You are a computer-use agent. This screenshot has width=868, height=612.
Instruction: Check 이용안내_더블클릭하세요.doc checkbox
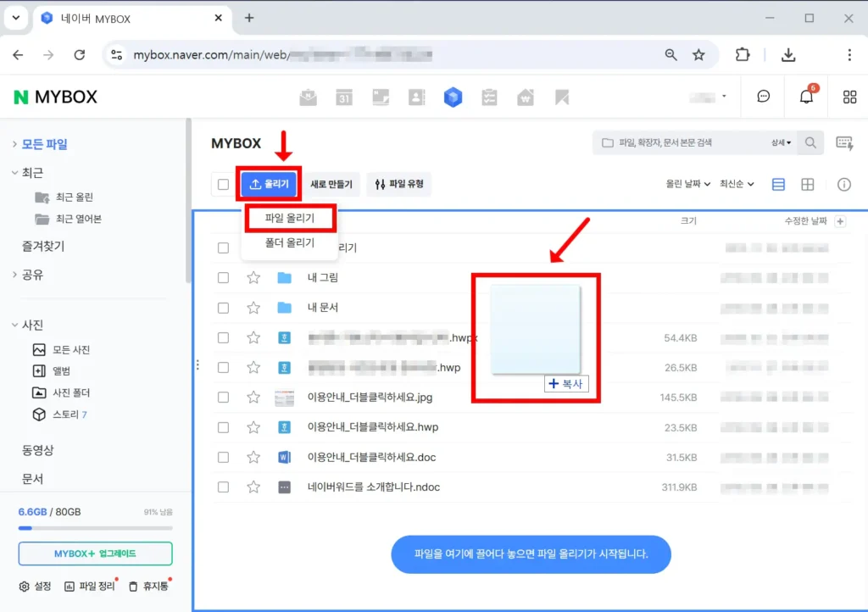pos(223,457)
